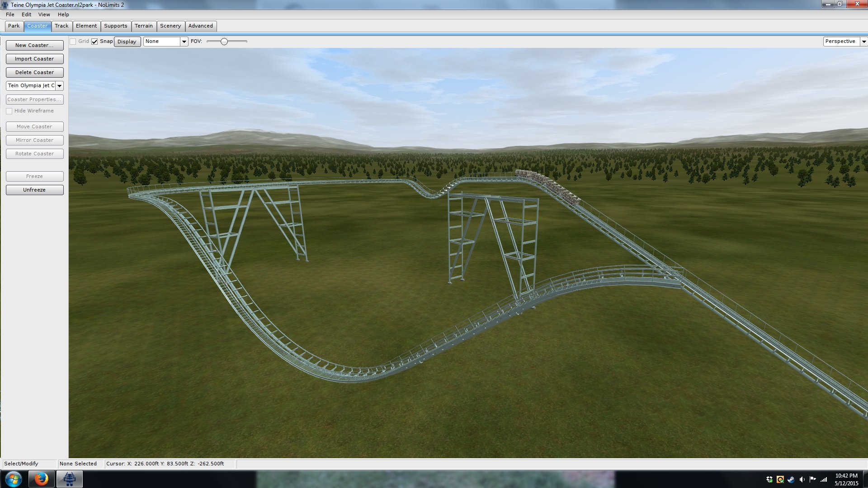Click the Import Coaster button
868x488 pixels.
(x=34, y=59)
